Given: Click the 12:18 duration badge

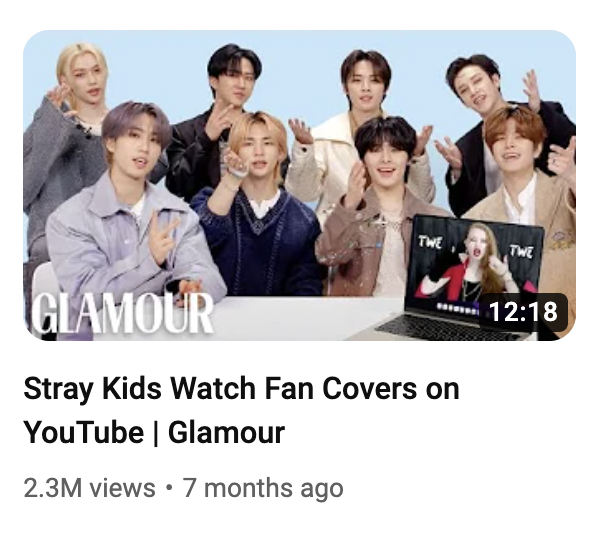Looking at the screenshot, I should click(523, 311).
